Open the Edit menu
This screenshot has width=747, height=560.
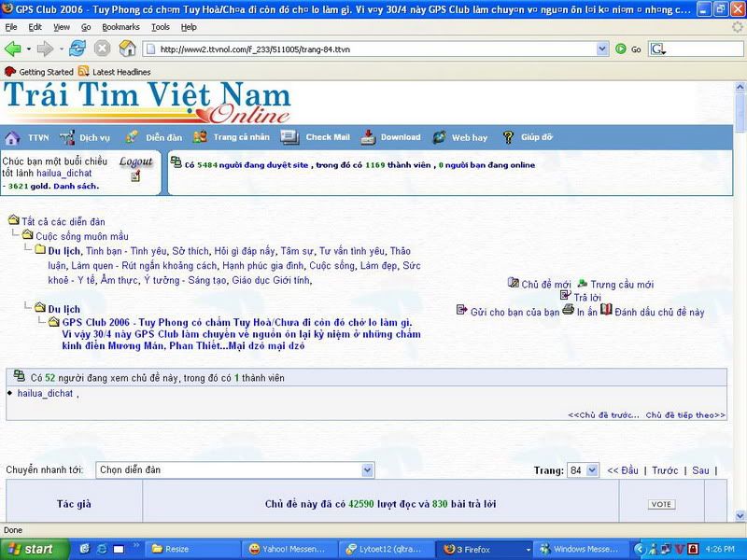click(x=35, y=27)
